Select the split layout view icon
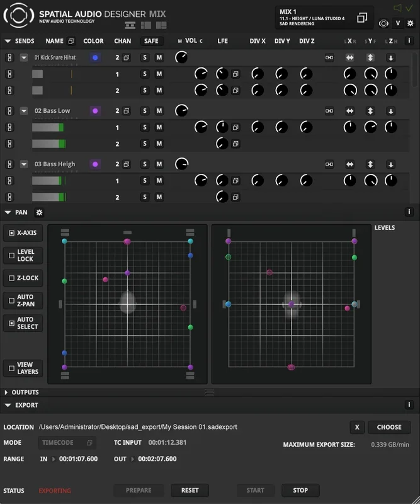Viewport: 420px width, 504px height. coord(146,25)
